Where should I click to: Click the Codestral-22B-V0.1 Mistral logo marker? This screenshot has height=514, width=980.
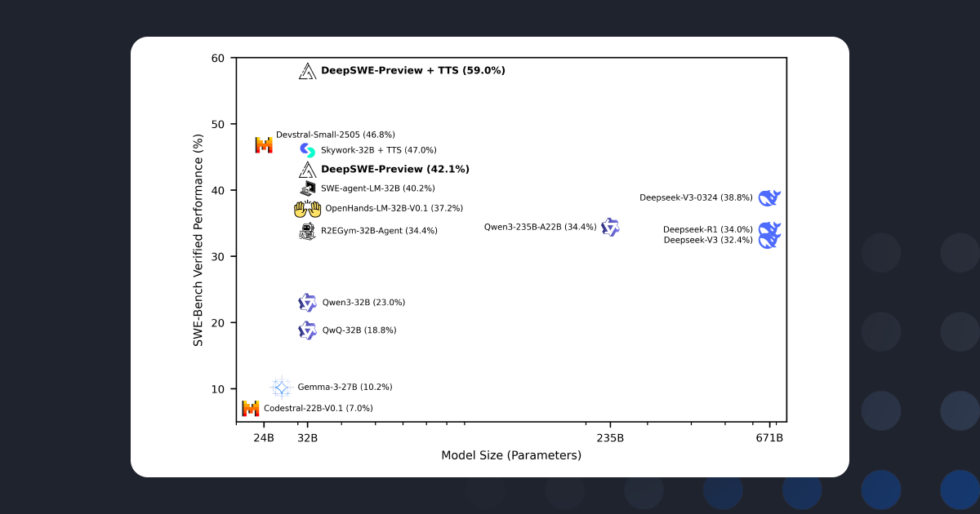[251, 408]
